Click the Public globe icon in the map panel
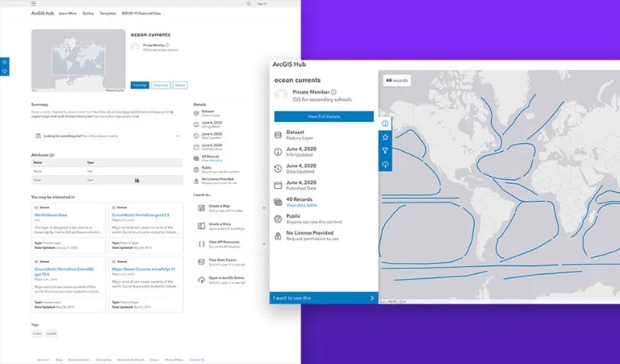This screenshot has height=364, width=620. click(x=278, y=219)
